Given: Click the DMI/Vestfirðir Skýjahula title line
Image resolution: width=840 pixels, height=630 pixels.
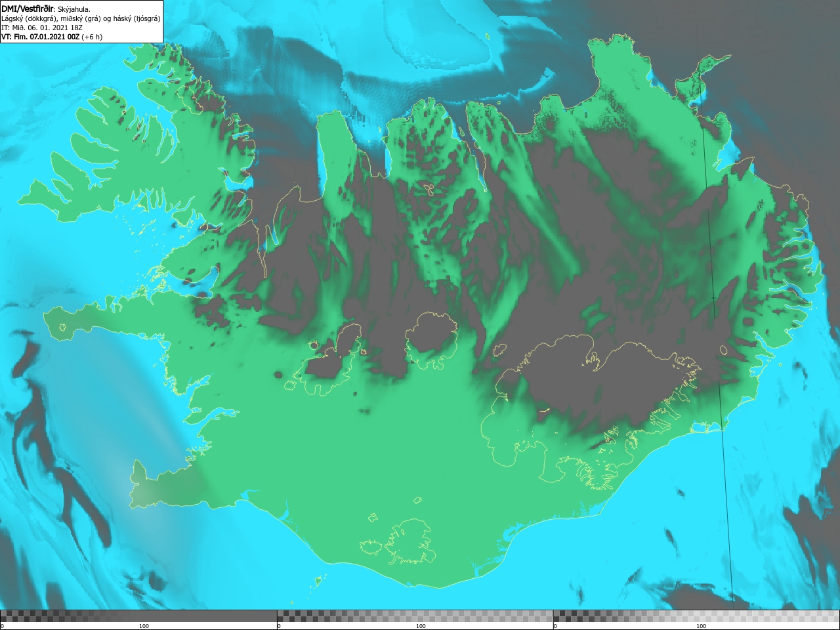Looking at the screenshot, I should point(46,9).
